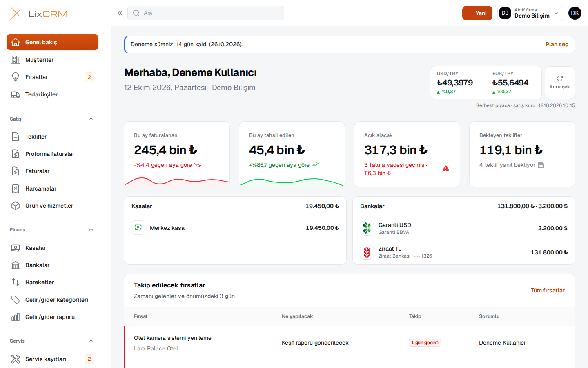Click the Plan seç link
The width and height of the screenshot is (588, 368).
tap(557, 44)
